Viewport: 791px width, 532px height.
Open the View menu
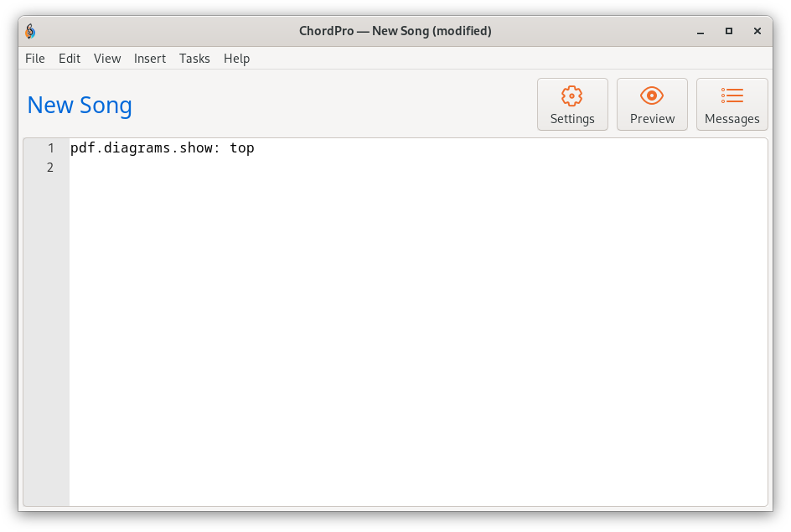[x=107, y=59]
